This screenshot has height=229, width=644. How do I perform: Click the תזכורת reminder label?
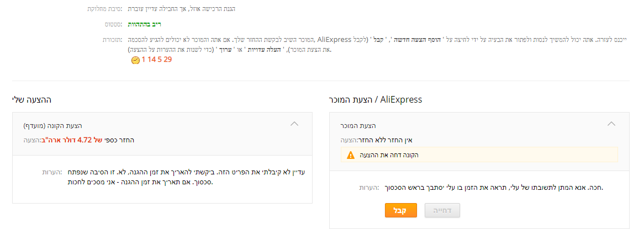click(x=113, y=40)
